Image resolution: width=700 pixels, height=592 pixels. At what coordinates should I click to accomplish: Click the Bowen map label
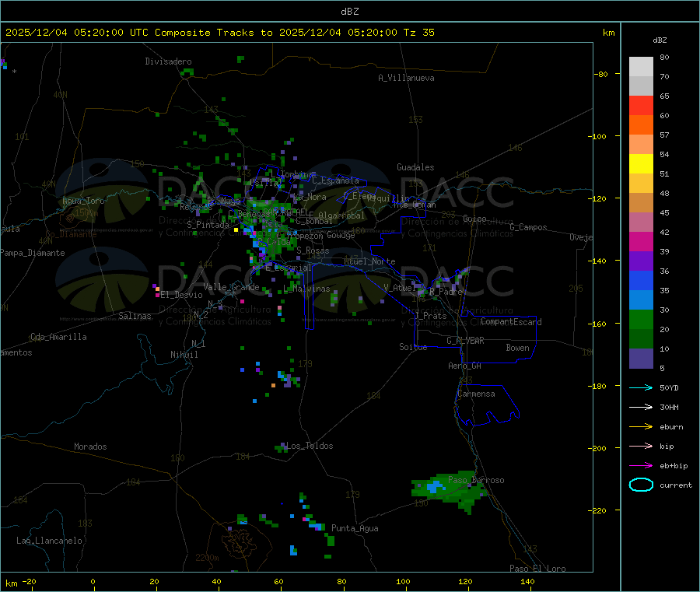click(x=517, y=348)
